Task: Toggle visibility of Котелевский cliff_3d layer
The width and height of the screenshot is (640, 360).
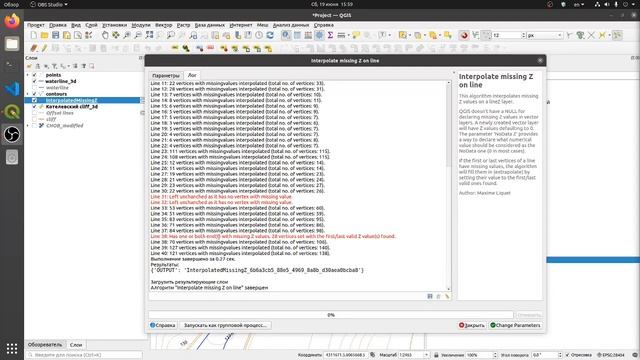Action: point(34,107)
